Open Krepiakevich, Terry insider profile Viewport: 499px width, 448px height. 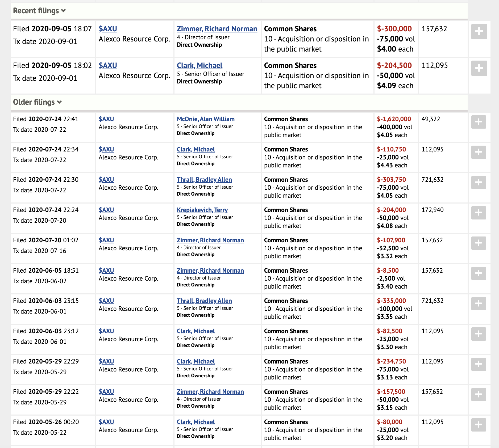click(x=202, y=210)
